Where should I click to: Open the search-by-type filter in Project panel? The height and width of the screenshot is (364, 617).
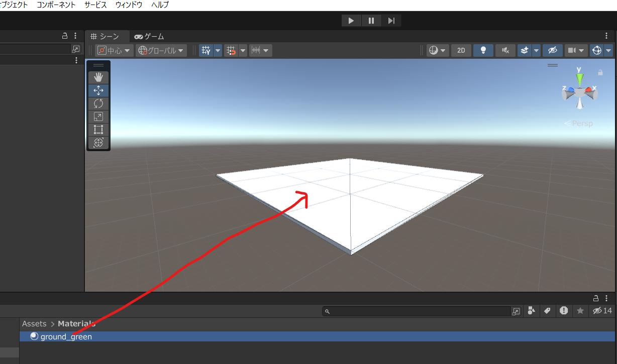pos(531,311)
